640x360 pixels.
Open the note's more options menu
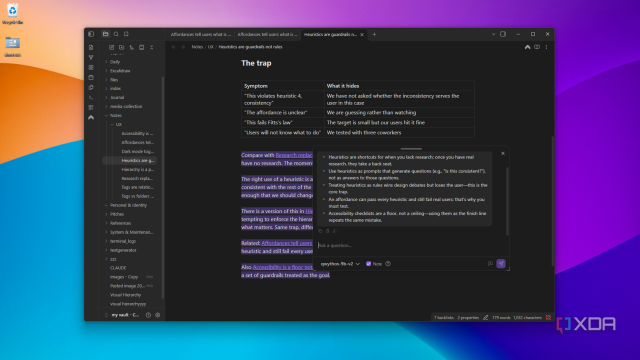547,47
